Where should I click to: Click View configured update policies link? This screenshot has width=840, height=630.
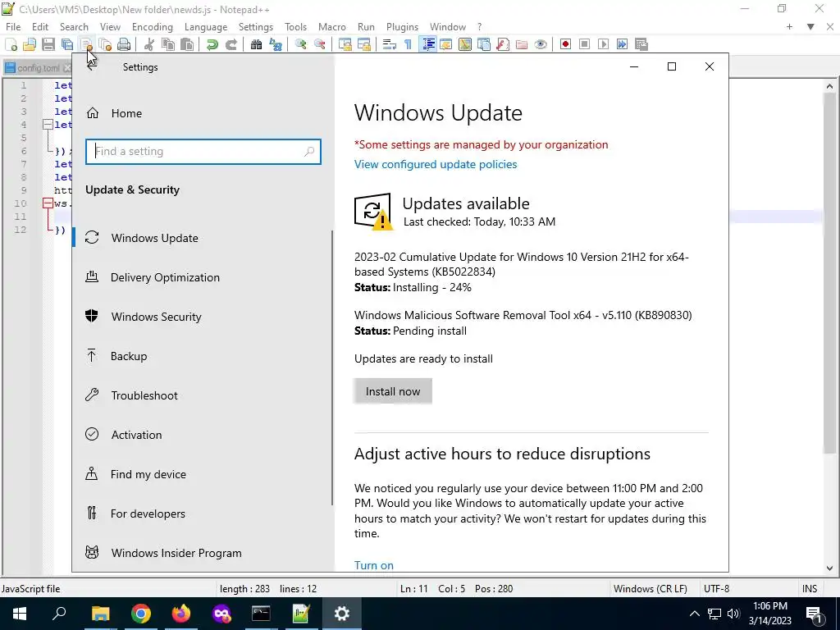coord(436,164)
